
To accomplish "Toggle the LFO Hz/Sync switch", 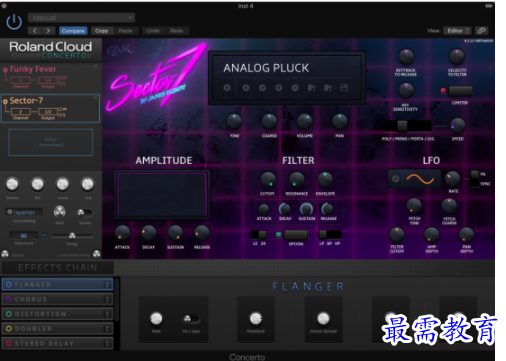I will point(475,178).
